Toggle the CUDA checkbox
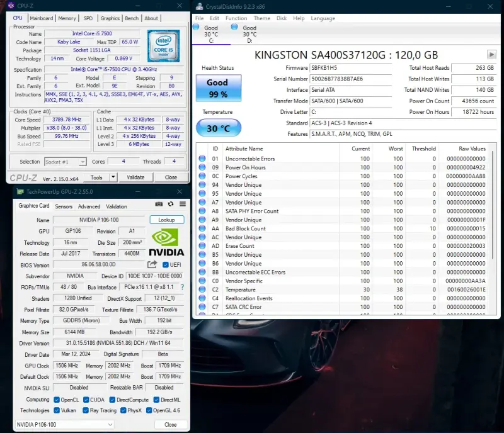This screenshot has width=504, height=433. point(86,400)
